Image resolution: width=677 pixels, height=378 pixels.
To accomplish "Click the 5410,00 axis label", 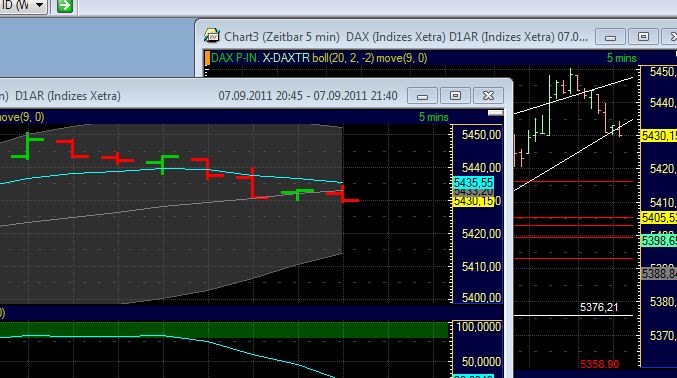I will (x=481, y=267).
